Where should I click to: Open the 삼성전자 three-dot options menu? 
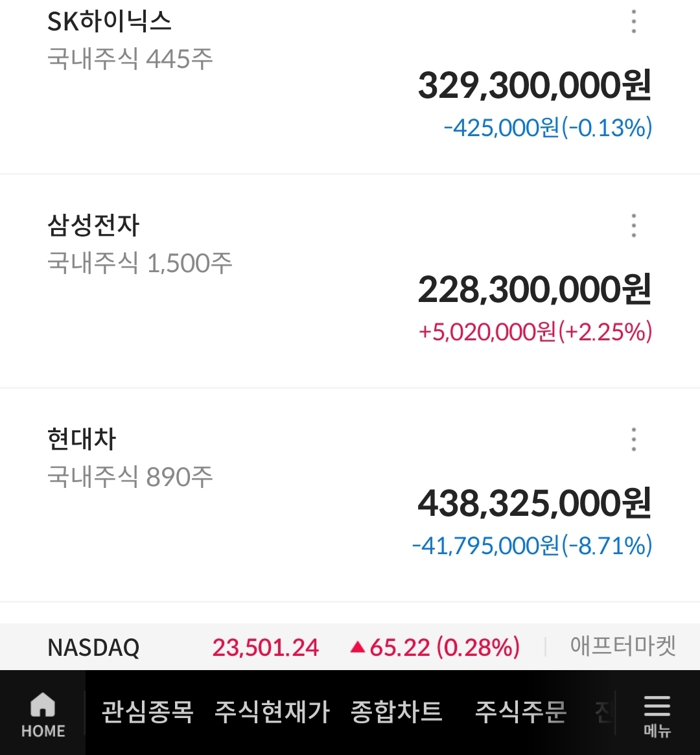pos(633,226)
